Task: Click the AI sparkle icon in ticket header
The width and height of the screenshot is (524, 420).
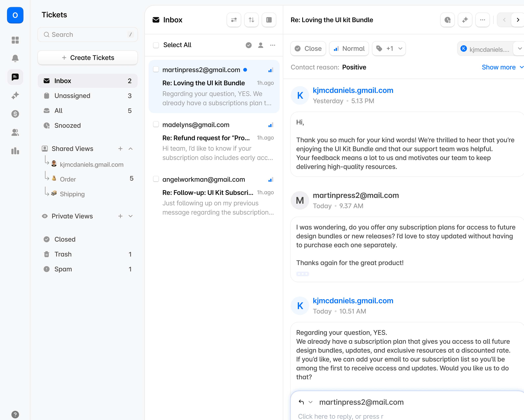Action: pos(465,20)
